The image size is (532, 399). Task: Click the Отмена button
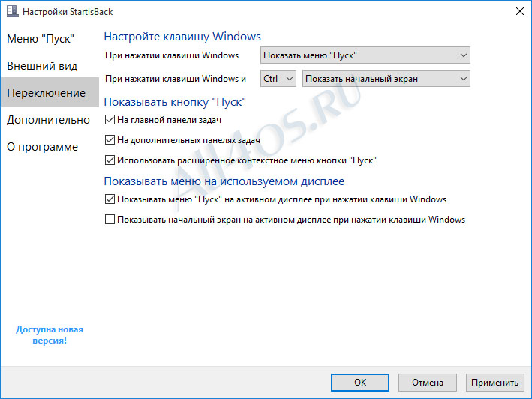tap(428, 382)
